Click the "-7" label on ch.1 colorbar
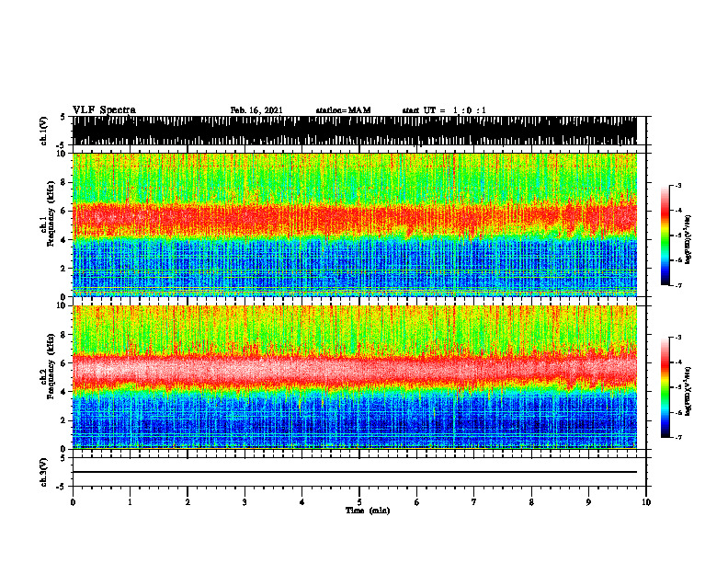 [x=677, y=285]
